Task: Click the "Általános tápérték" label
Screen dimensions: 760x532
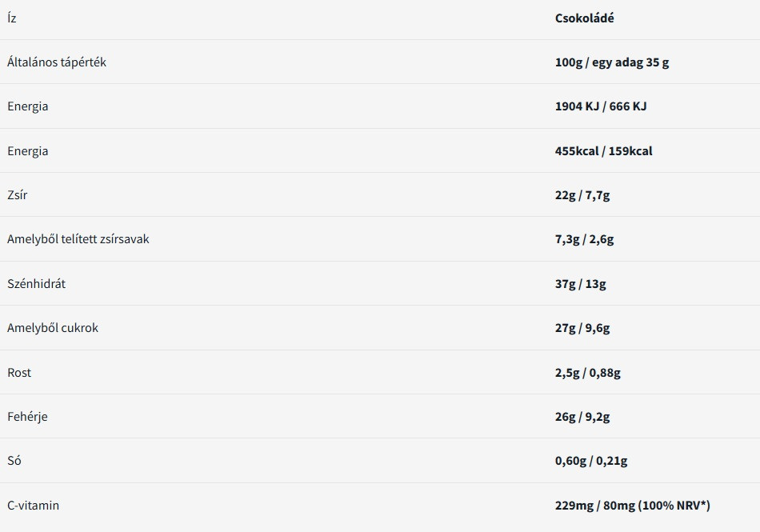Action: [56, 62]
